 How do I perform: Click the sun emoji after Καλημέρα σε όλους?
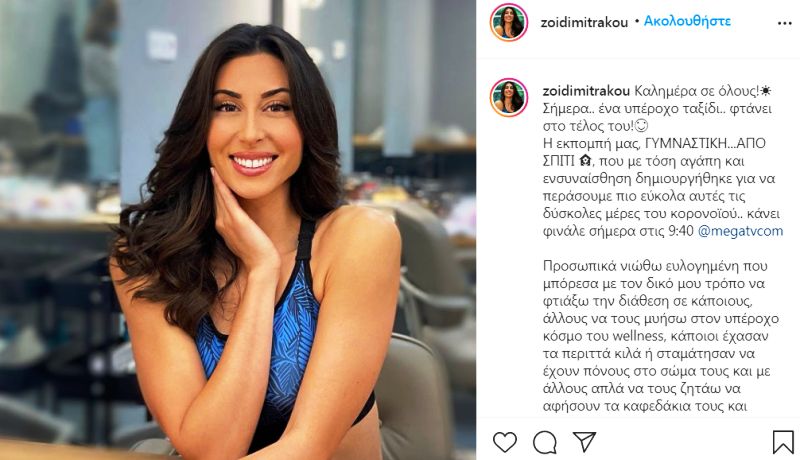(x=765, y=91)
